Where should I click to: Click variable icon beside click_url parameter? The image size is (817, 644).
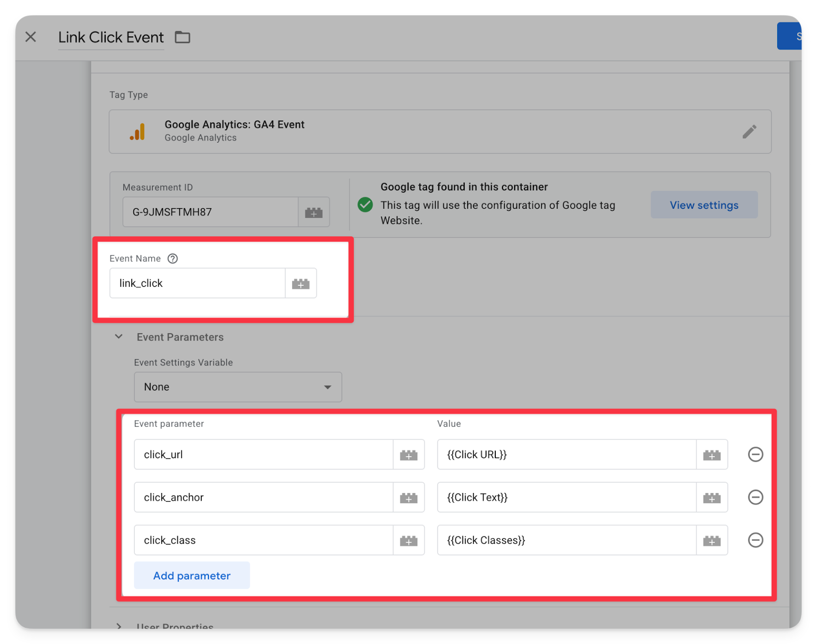[x=408, y=455]
